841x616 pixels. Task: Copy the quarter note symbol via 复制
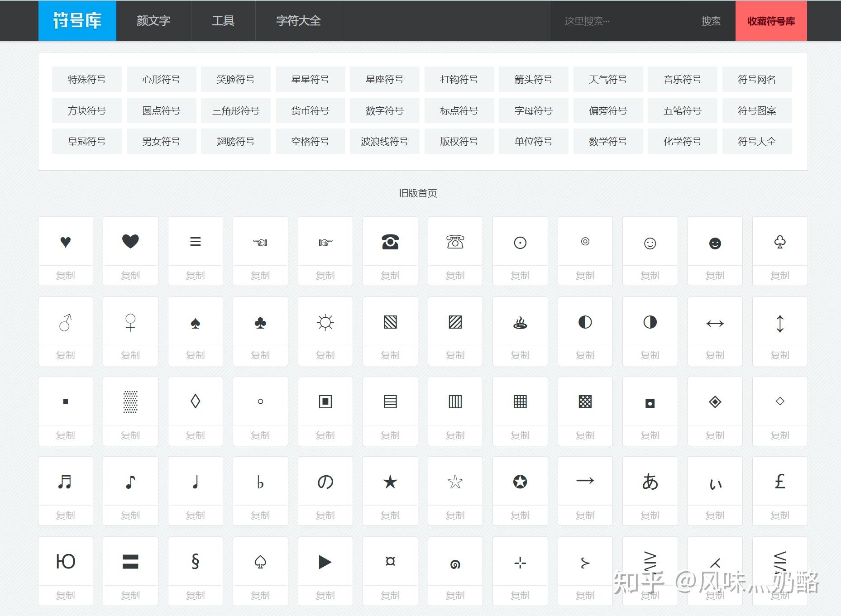[x=196, y=516]
